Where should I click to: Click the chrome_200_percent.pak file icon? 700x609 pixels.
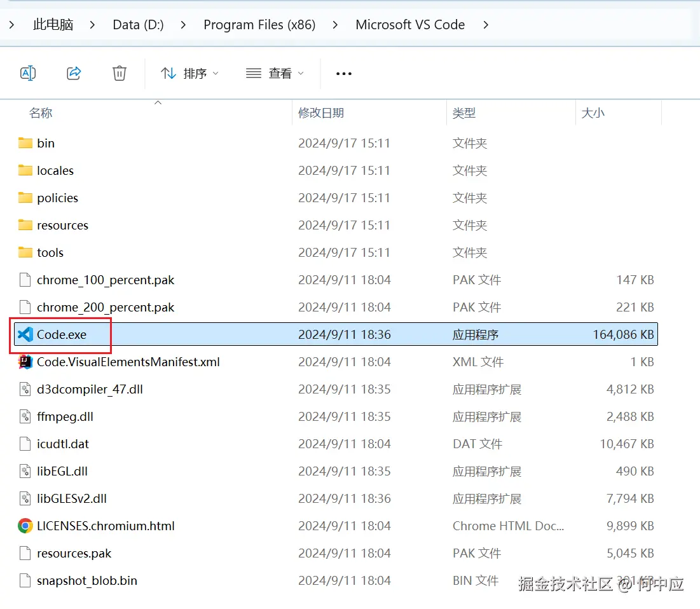click(25, 307)
